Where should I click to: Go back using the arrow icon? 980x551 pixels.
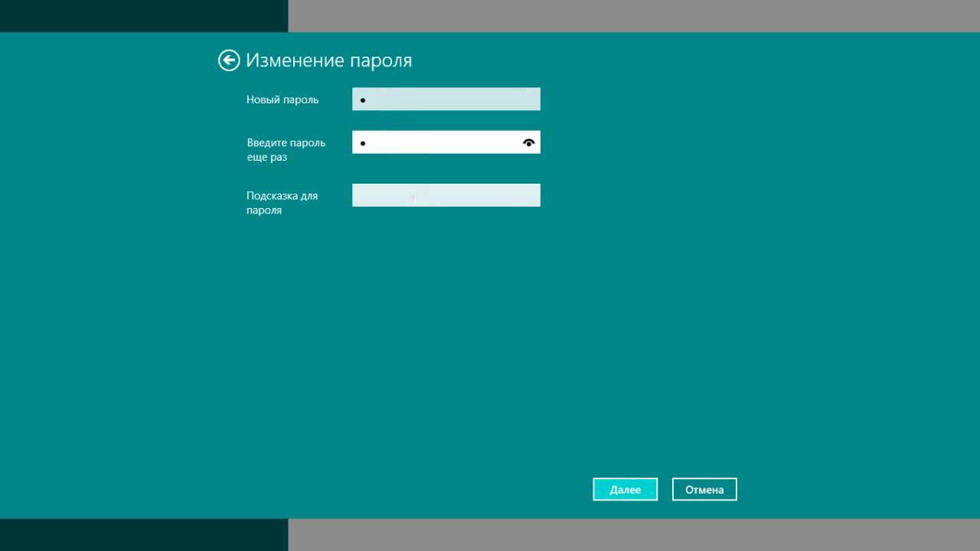(x=229, y=60)
